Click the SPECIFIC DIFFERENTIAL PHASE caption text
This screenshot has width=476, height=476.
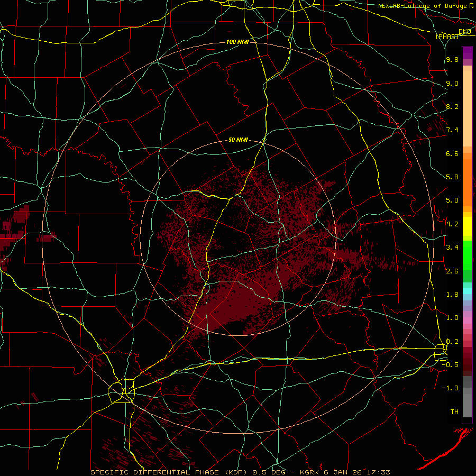(154, 472)
